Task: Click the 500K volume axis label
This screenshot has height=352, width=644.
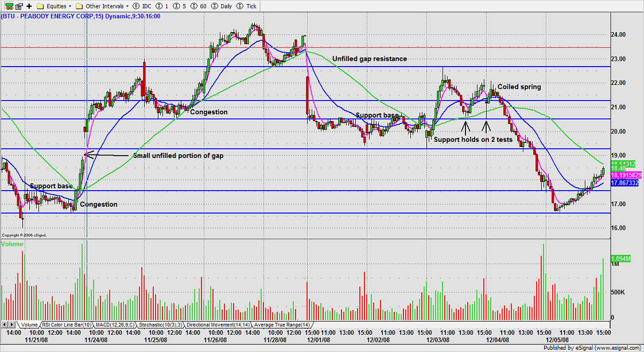Action: point(618,292)
